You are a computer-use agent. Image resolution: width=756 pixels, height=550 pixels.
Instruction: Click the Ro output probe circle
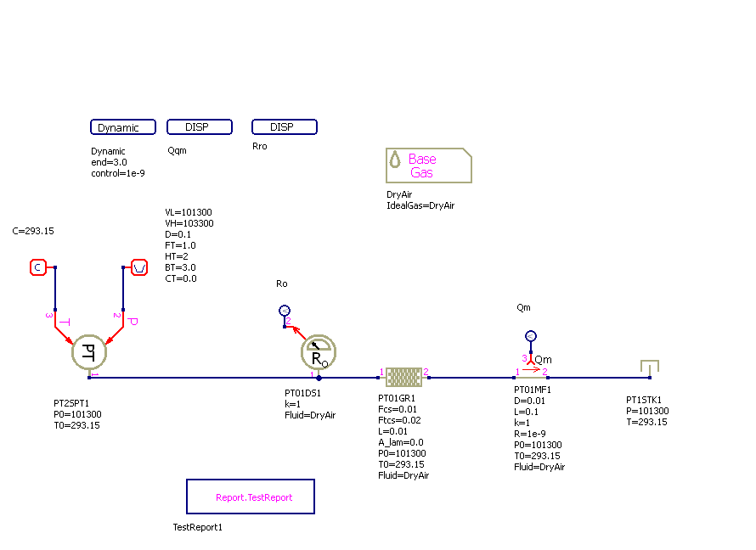tap(285, 310)
